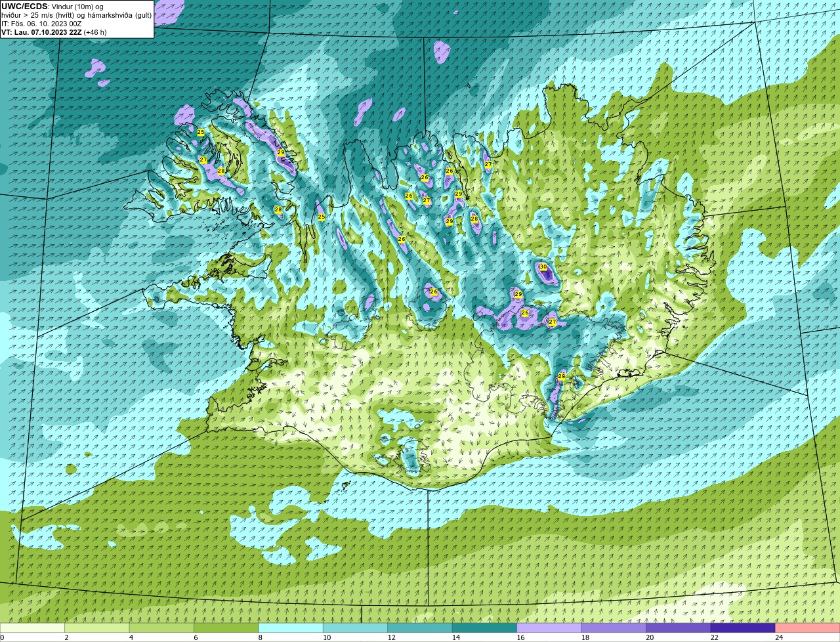This screenshot has width=840, height=642.
Task: Click the yellow 30 maximum gust label
Action: (543, 267)
